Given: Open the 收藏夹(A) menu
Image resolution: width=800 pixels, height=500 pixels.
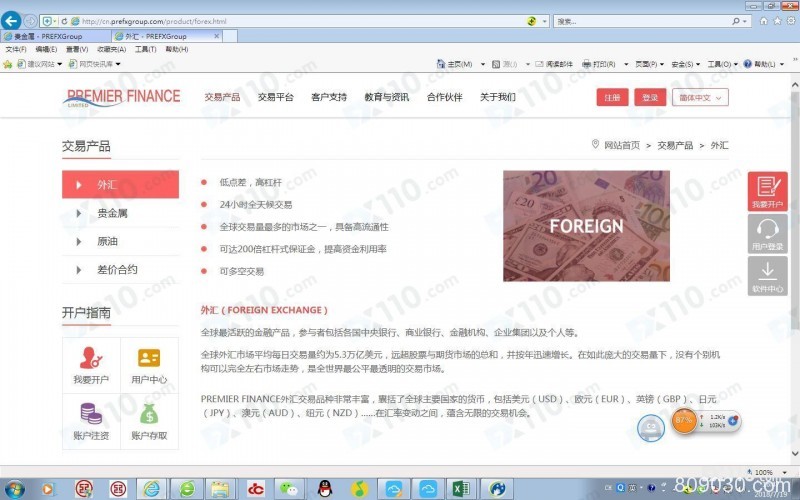Looking at the screenshot, I should tap(111, 49).
